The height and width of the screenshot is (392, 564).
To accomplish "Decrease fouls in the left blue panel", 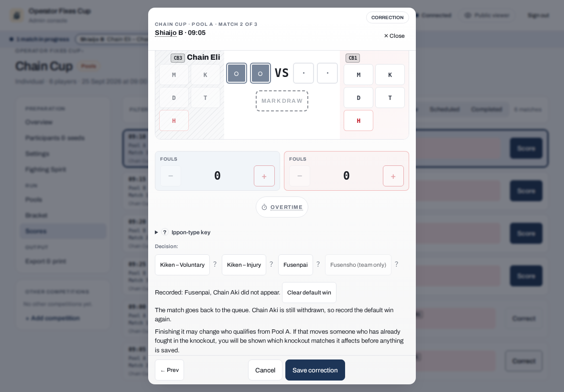I will (171, 176).
